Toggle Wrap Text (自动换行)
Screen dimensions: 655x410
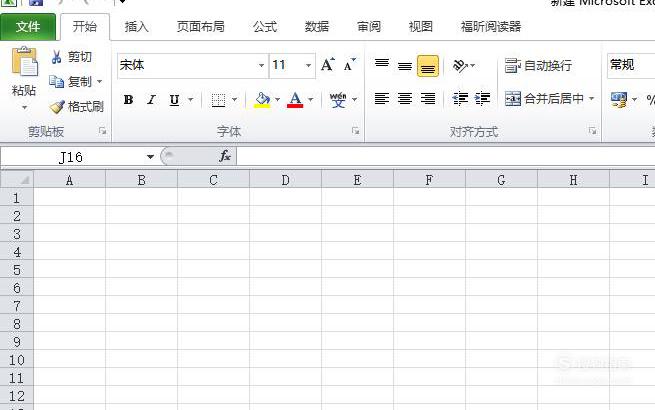pyautogui.click(x=538, y=66)
